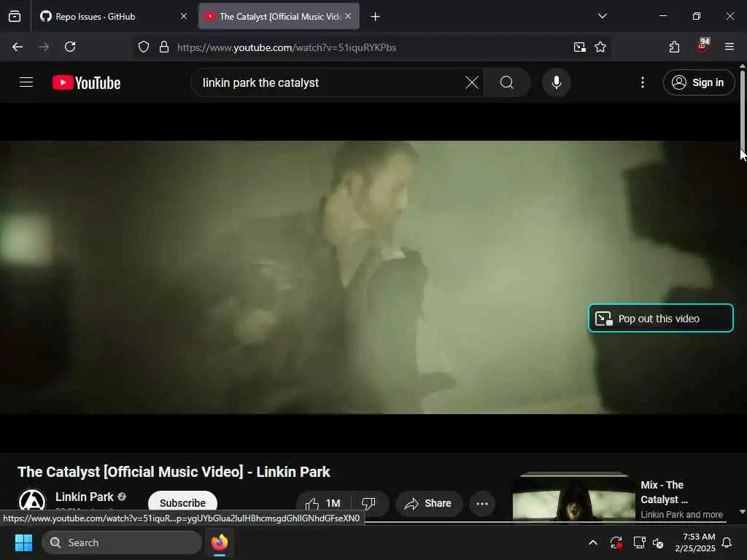Viewport: 747px width, 560px height.
Task: Open network display tray icon
Action: [639, 542]
